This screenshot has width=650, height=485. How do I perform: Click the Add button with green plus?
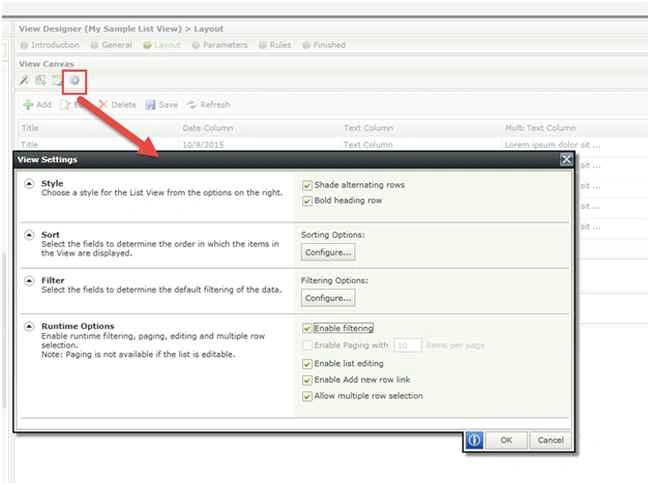tap(37, 105)
